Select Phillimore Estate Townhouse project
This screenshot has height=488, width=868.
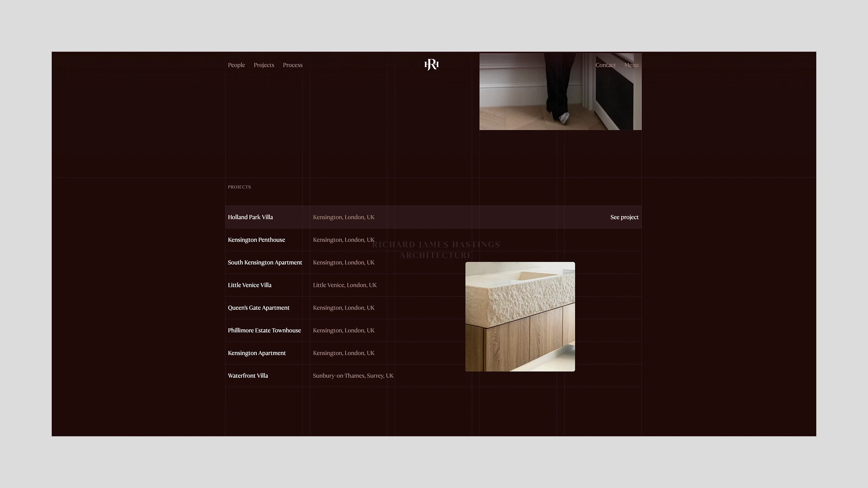[264, 330]
